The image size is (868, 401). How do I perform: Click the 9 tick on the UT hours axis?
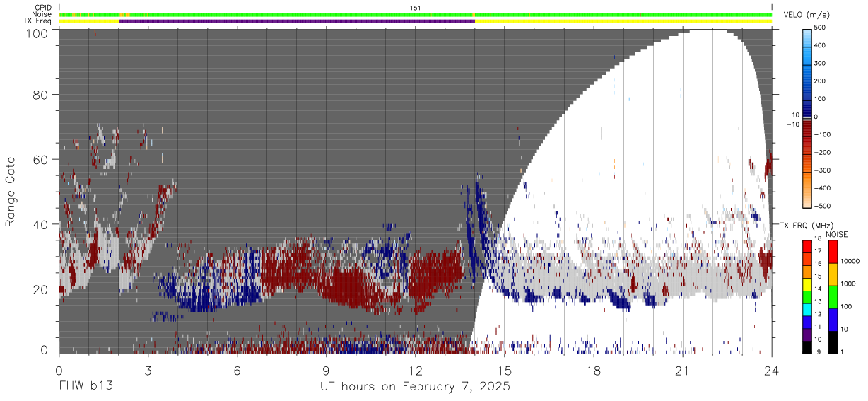pyautogui.click(x=327, y=370)
